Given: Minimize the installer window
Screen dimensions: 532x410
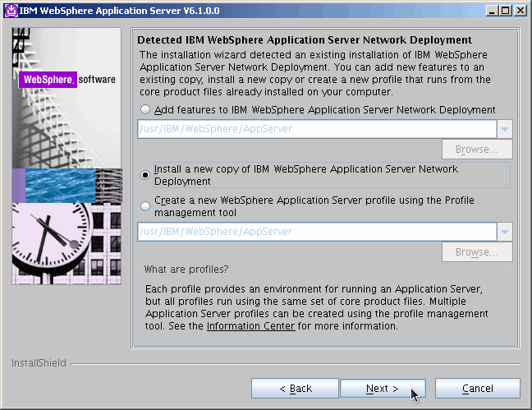Looking at the screenshot, I should [491, 10].
